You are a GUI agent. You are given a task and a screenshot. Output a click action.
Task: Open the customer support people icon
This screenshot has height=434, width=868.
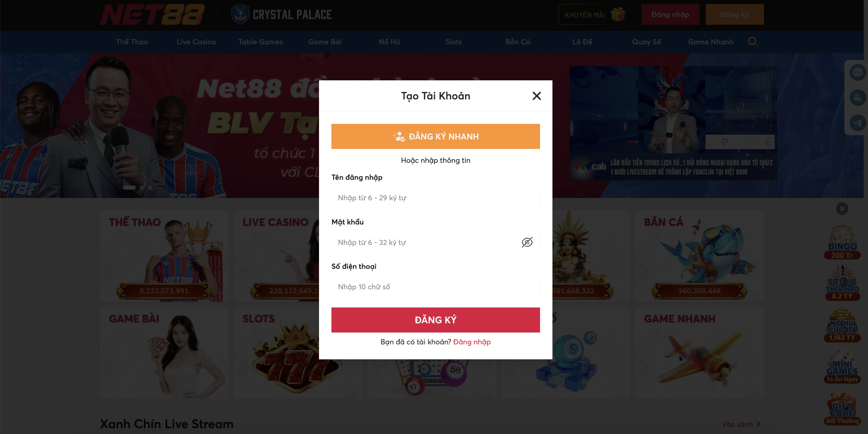click(858, 98)
